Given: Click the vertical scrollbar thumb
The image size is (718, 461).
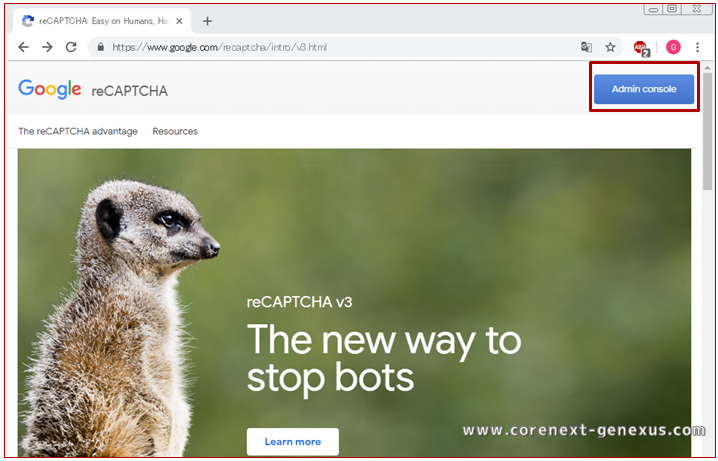Looking at the screenshot, I should (708, 130).
